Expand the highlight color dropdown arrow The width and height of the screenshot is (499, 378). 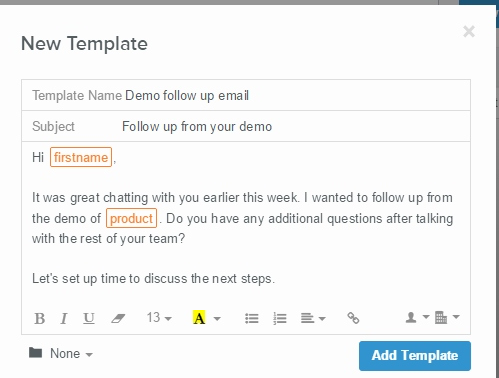click(217, 319)
